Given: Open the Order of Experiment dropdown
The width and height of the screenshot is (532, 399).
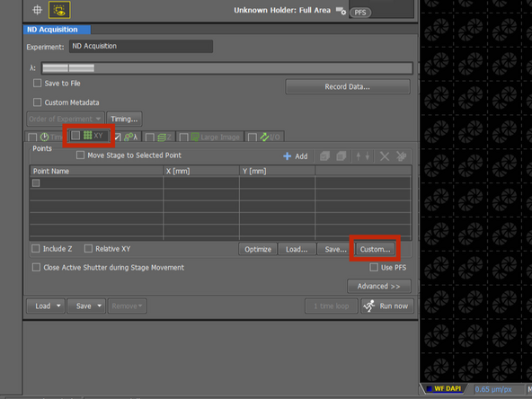Looking at the screenshot, I should (65, 120).
